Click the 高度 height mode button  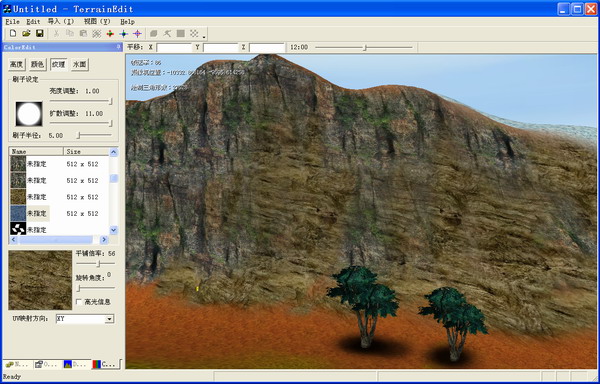[x=17, y=65]
